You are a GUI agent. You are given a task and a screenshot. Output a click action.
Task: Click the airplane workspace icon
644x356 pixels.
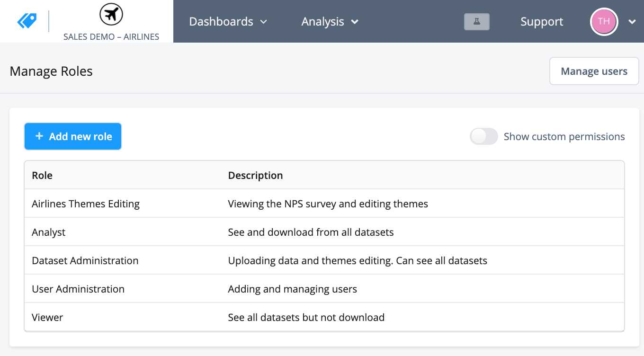[111, 16]
